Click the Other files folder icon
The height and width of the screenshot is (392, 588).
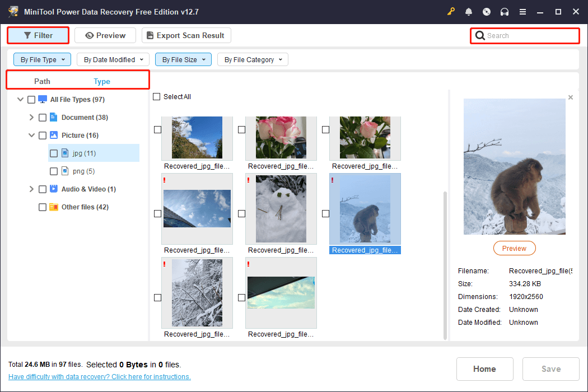54,207
